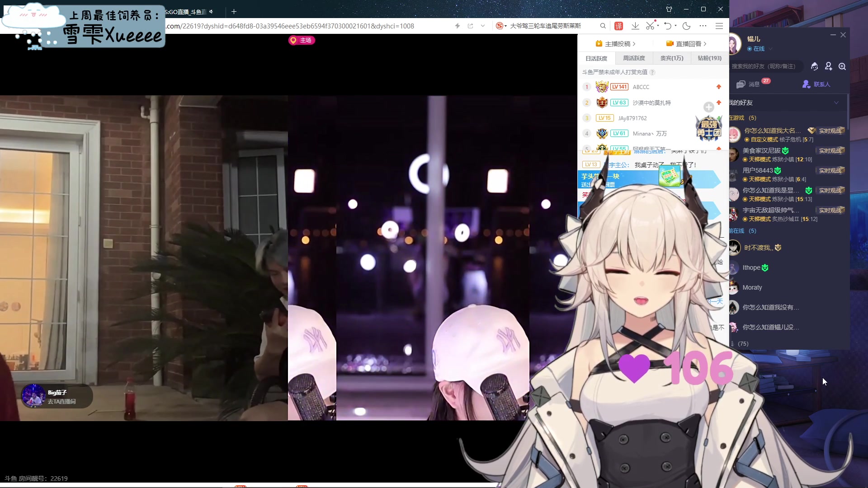Click 实时观战 for 美食家汉尼拔
The image size is (868, 488).
[x=831, y=151]
